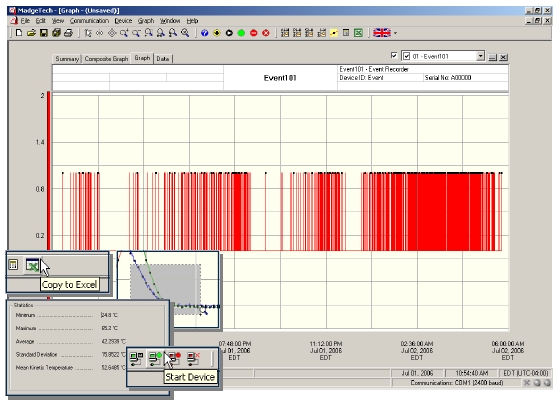Click the red circle X cancel icon
Image resolution: width=559 pixels, height=403 pixels.
point(266,33)
